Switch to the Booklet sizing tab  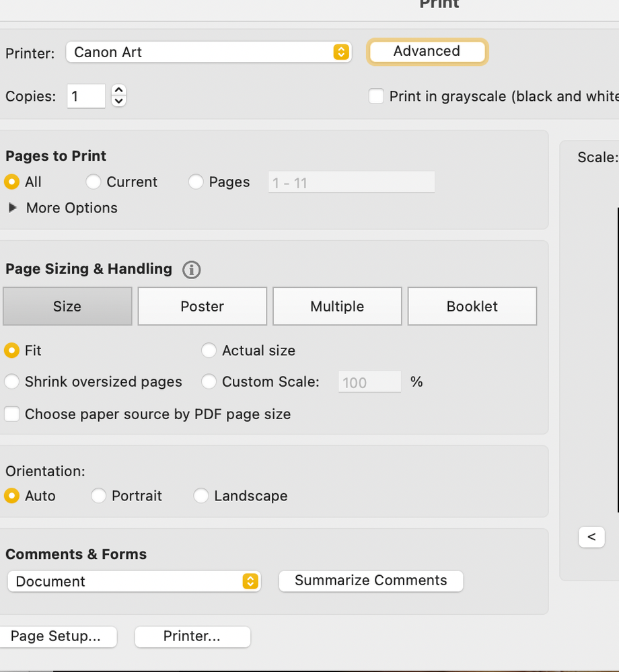472,306
